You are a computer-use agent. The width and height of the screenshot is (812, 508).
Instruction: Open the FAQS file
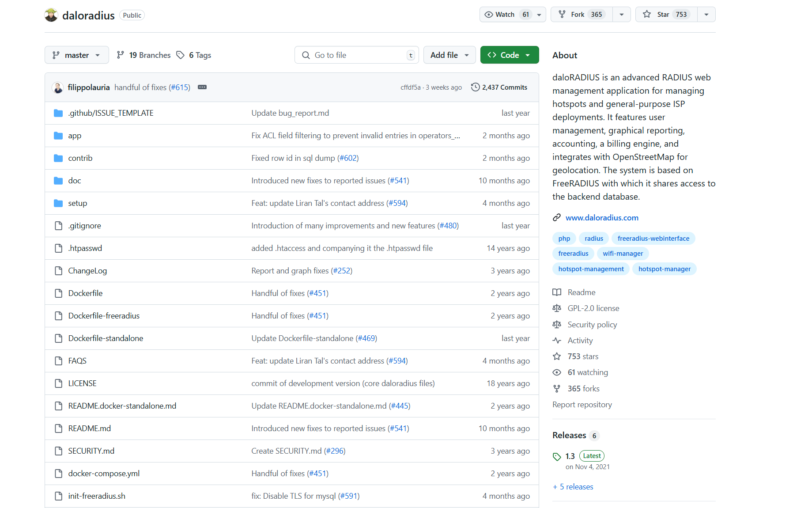77,361
